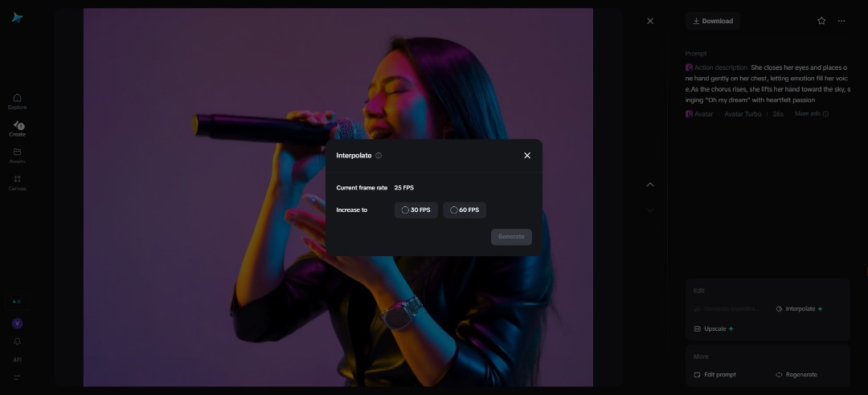The image size is (868, 395).
Task: Click the singer video preview
Action: [x=338, y=197]
